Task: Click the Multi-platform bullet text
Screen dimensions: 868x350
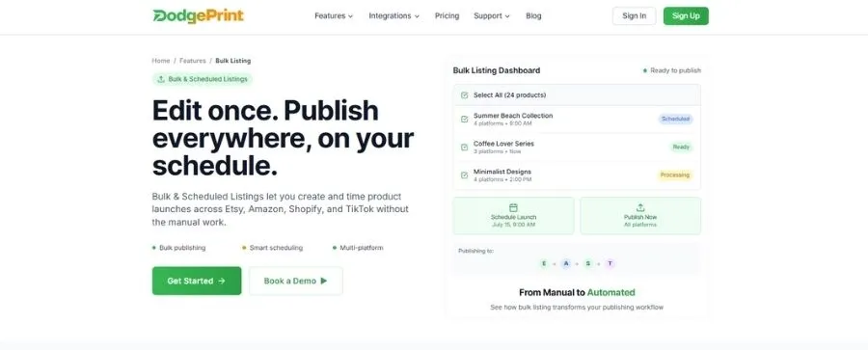Action: coord(361,248)
